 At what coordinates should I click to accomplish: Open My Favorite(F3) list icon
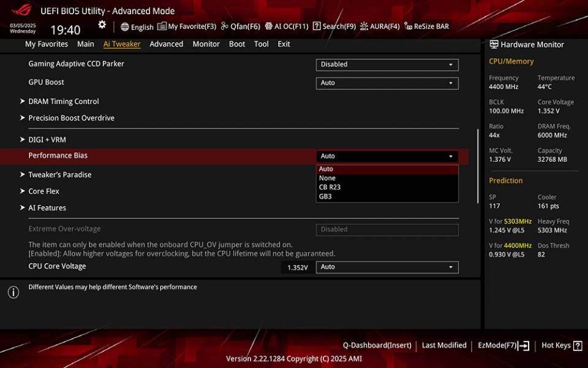162,26
